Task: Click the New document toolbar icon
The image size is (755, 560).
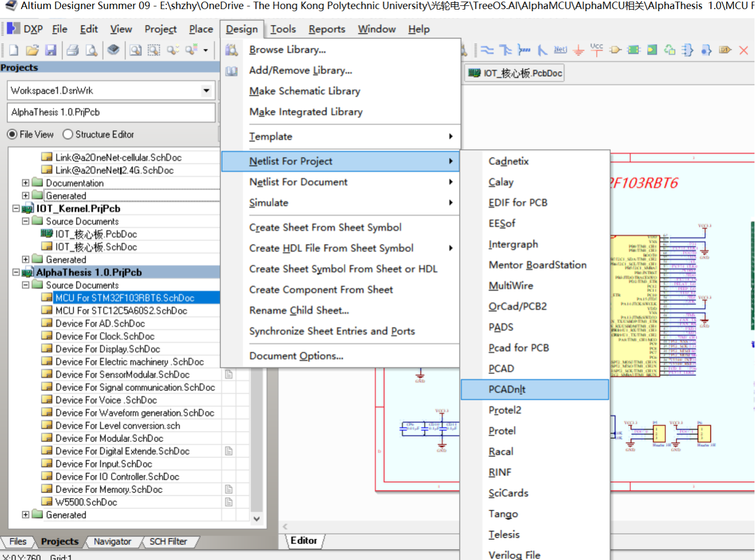Action: [x=14, y=50]
